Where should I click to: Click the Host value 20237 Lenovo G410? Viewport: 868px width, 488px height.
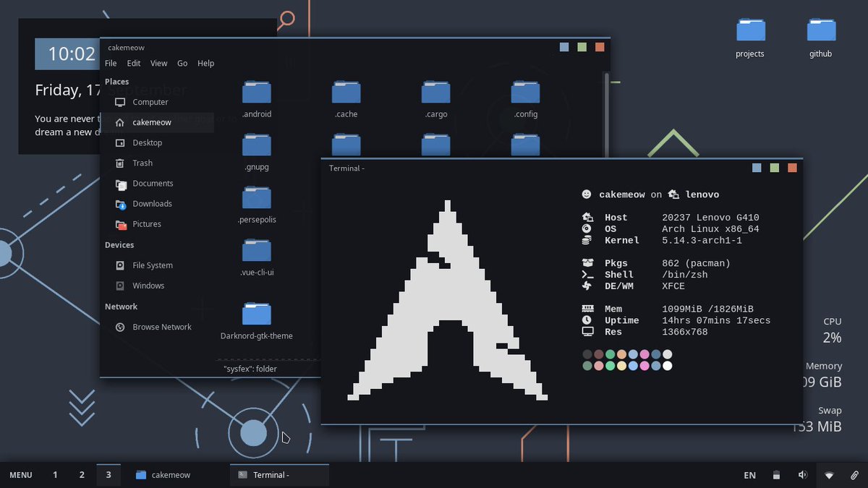pos(710,218)
